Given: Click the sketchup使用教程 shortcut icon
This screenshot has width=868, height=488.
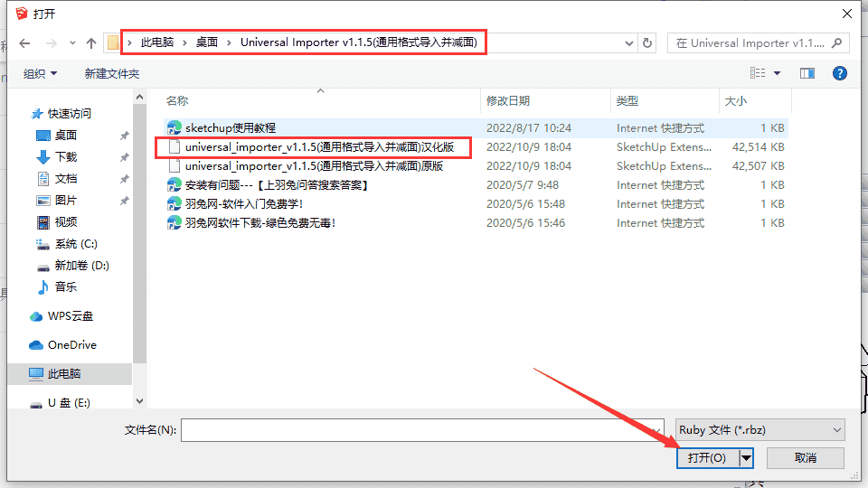Looking at the screenshot, I should pyautogui.click(x=175, y=127).
